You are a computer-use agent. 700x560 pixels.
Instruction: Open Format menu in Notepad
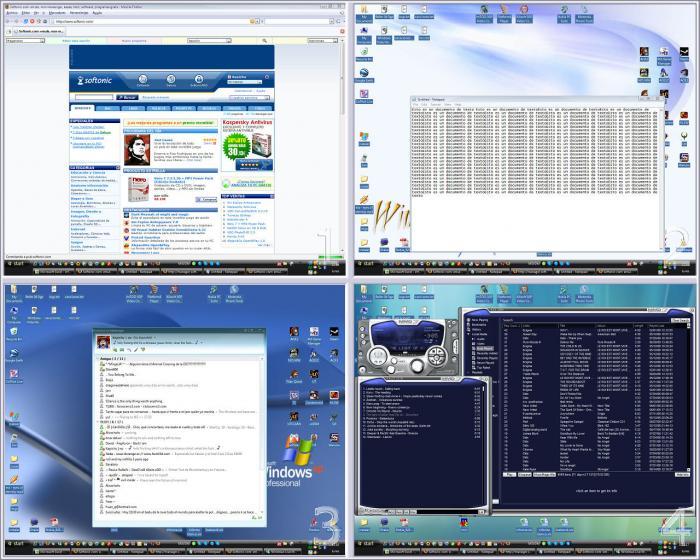435,104
